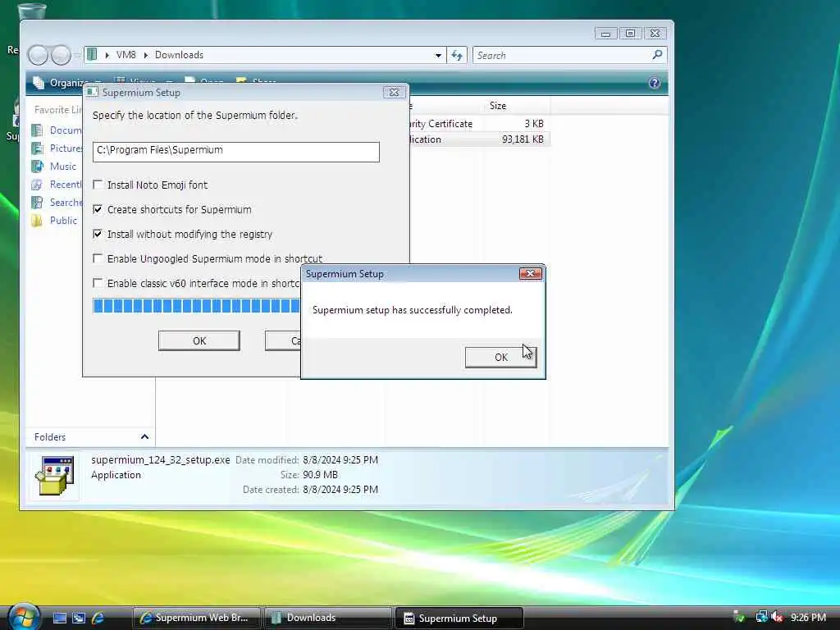
Task: Launch Internet Explorer from quick launch
Action: 98,618
